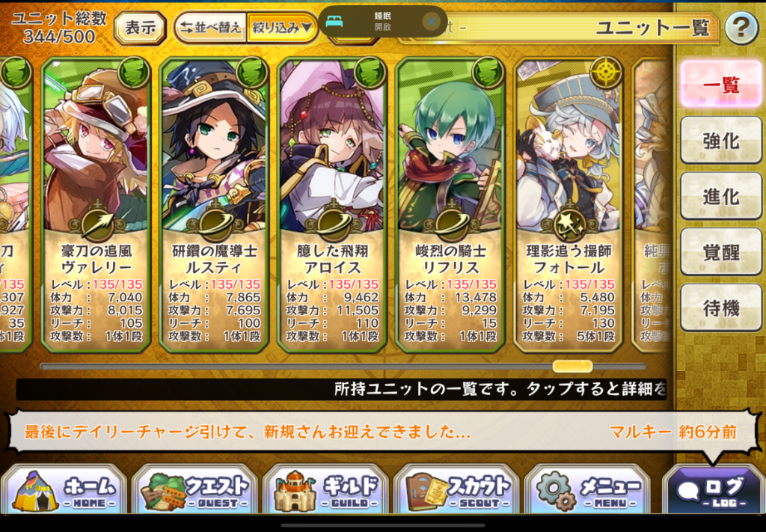Viewport: 766px width, 532px height.
Task: Select the 待機 side tab
Action: pyautogui.click(x=720, y=308)
